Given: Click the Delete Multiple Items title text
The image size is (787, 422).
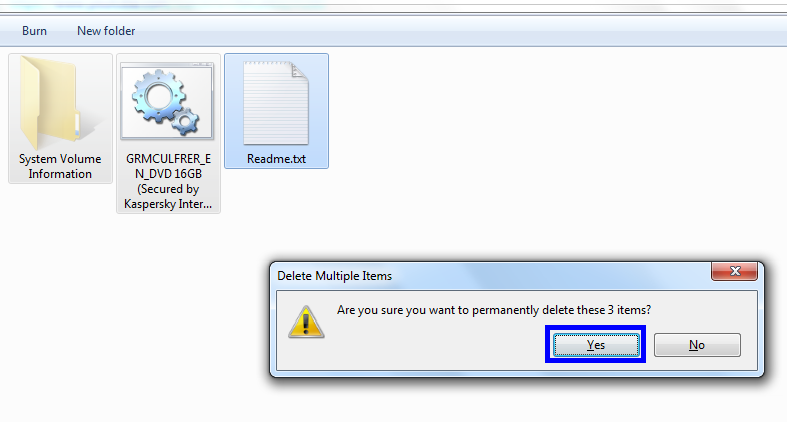Looking at the screenshot, I should (334, 275).
